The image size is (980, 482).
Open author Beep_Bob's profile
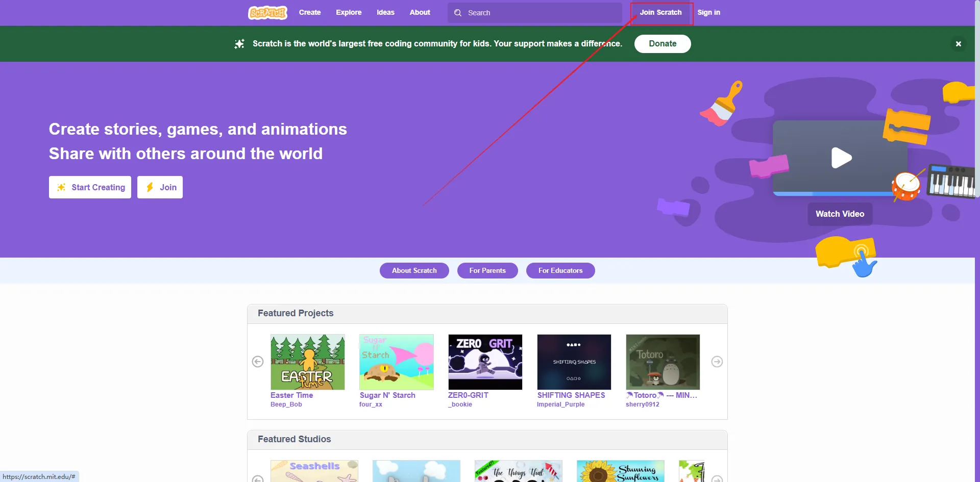286,404
